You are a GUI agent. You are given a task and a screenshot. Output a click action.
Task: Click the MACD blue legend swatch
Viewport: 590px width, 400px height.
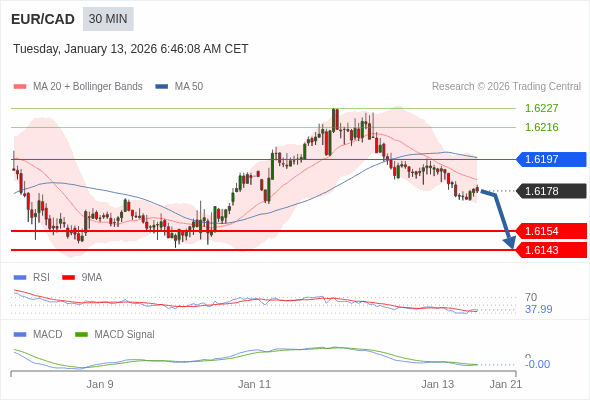tap(20, 335)
